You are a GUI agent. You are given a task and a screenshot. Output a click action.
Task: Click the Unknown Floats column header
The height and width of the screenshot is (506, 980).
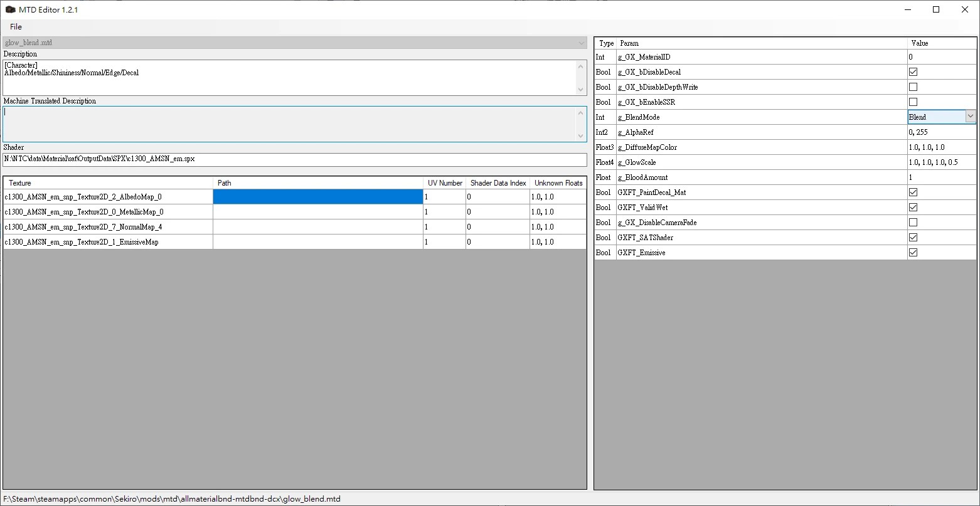pos(558,183)
